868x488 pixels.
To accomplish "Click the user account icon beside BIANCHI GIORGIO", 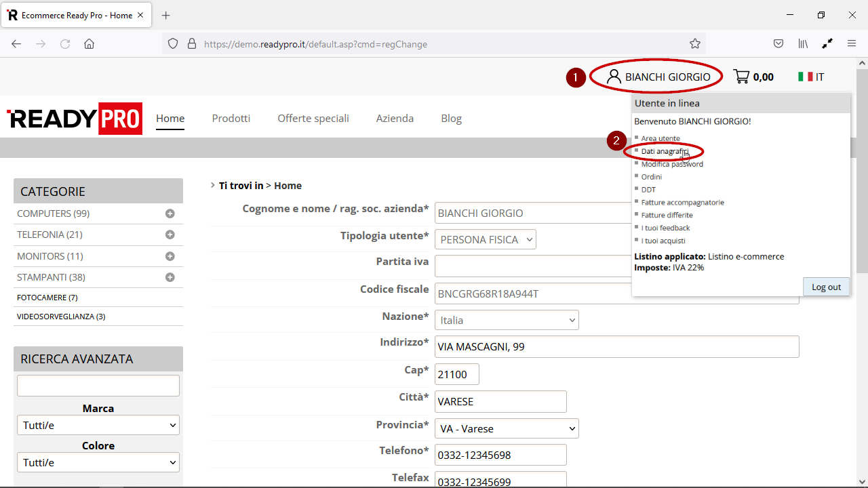I will (614, 76).
